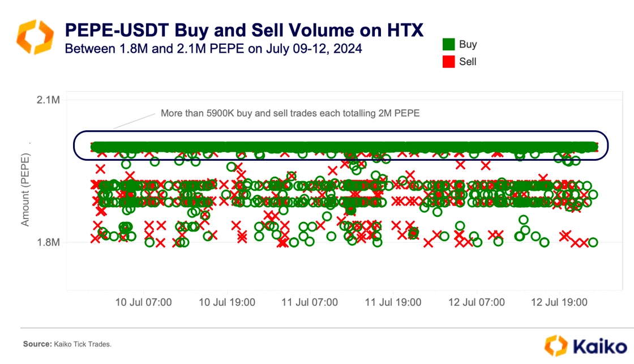Click the "Amount (PEPE)" axis title
Screen dimensions: 634x364
click(25, 189)
